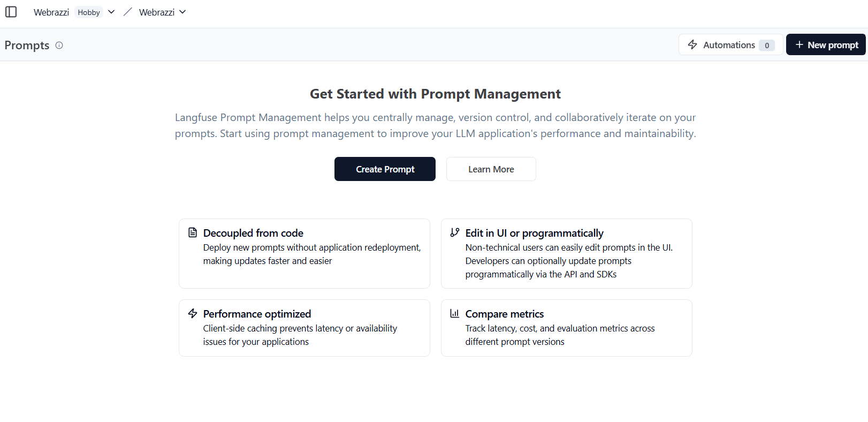
Task: Expand the Webrazzi Hobby organization dropdown
Action: coord(111,12)
